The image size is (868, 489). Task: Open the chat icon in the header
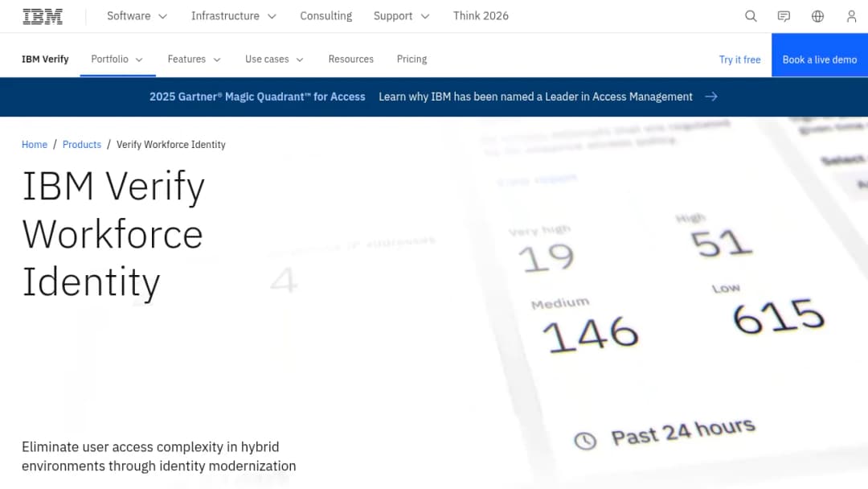pos(784,16)
